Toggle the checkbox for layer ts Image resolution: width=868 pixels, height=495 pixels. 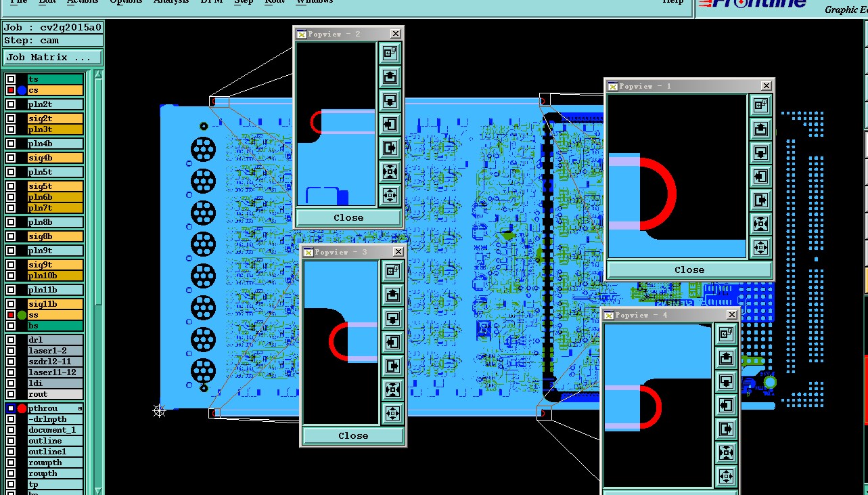coord(11,79)
